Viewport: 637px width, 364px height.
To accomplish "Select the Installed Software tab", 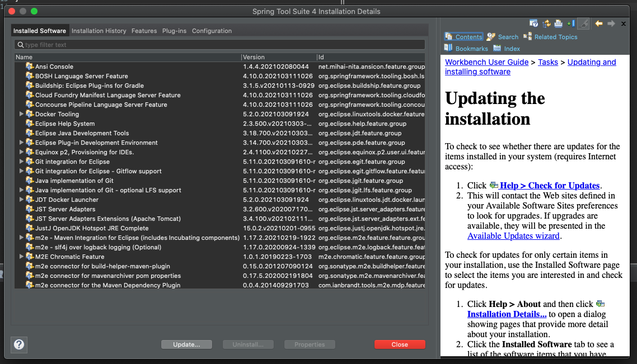I will point(39,31).
